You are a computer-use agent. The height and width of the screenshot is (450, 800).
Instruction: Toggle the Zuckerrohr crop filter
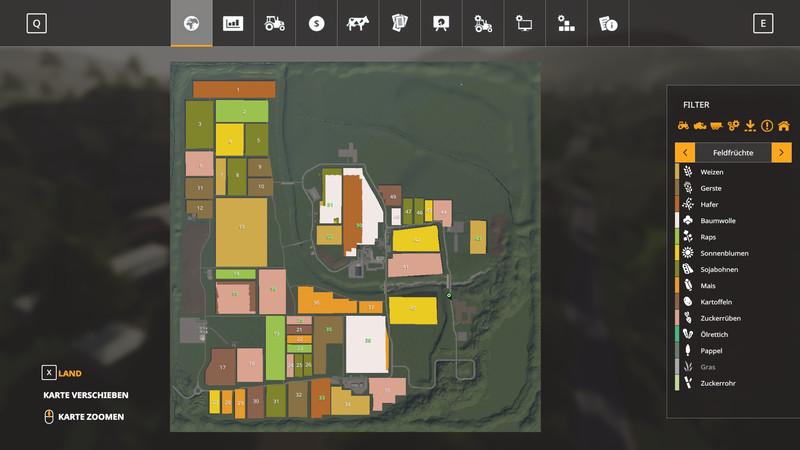(x=716, y=383)
